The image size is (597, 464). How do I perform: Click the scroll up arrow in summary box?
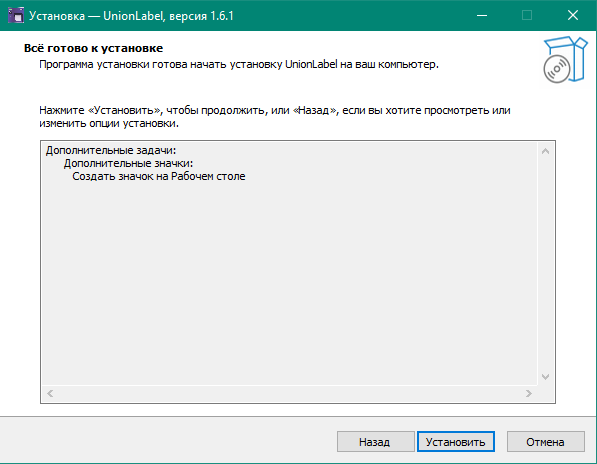tap(545, 151)
